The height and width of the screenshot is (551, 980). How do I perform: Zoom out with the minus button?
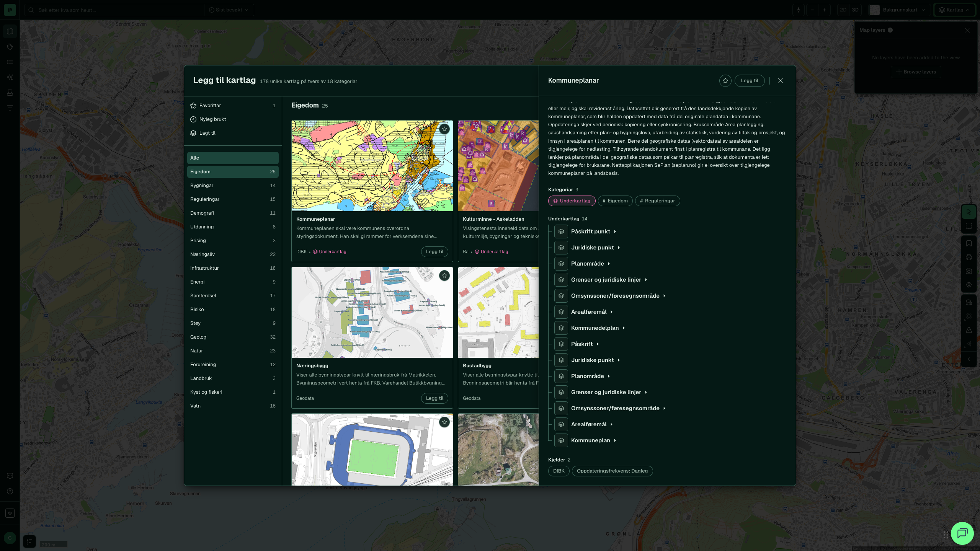[812, 10]
